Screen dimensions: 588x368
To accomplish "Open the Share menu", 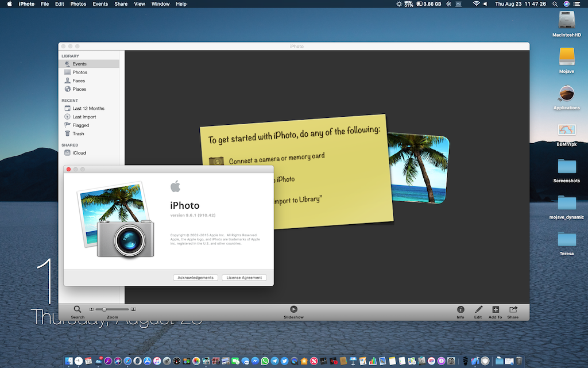I will (121, 4).
